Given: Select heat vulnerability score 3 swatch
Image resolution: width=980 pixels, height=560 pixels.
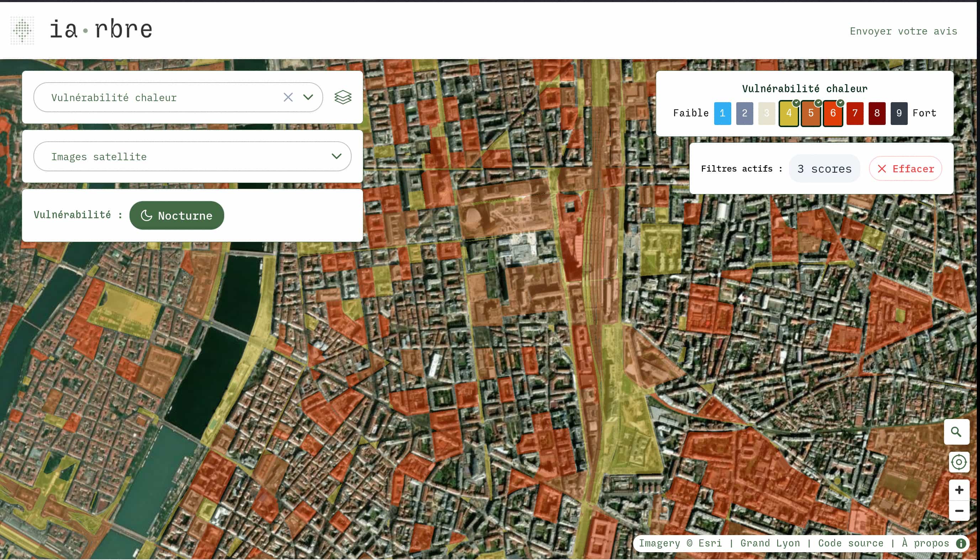Looking at the screenshot, I should (766, 113).
